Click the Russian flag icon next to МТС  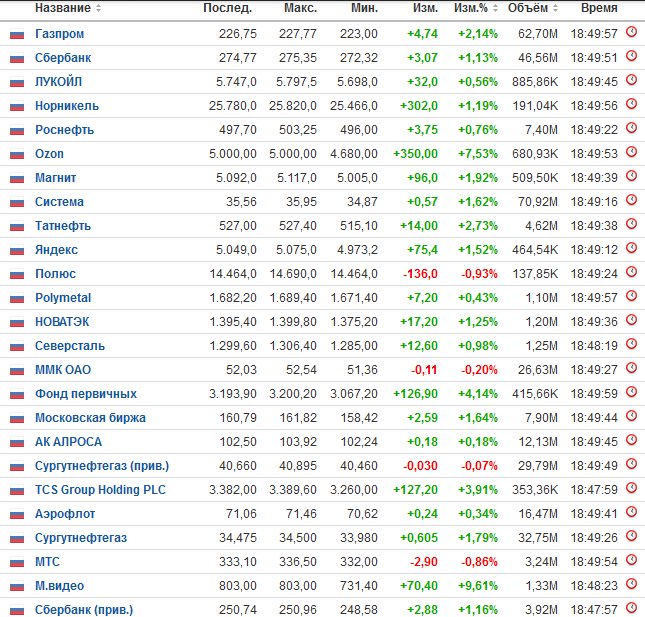click(17, 563)
